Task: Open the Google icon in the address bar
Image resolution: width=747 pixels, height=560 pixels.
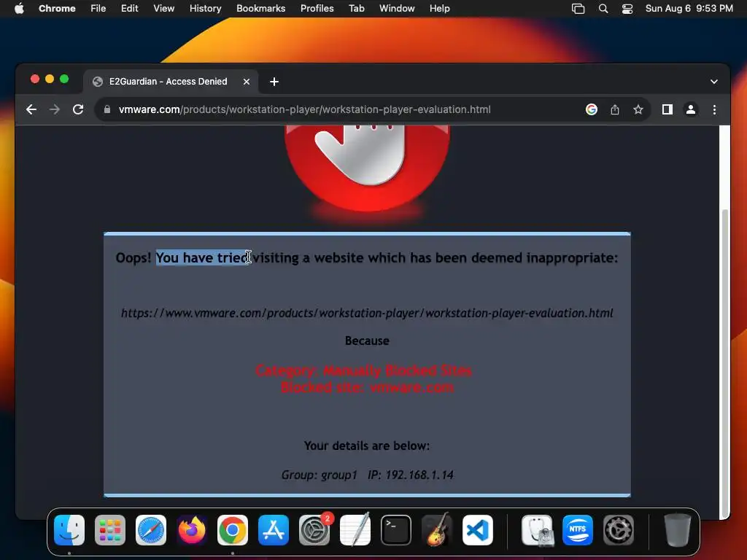Action: tap(591, 109)
